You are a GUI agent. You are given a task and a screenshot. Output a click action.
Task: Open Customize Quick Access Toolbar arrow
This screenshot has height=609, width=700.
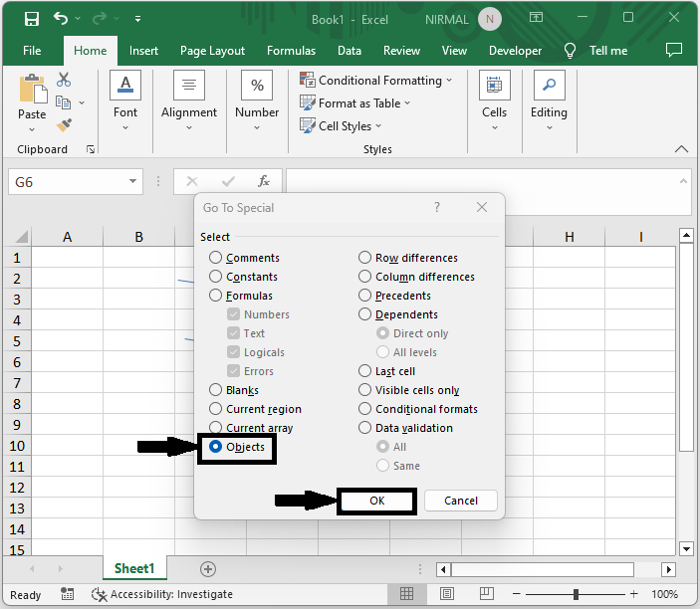[x=138, y=19]
